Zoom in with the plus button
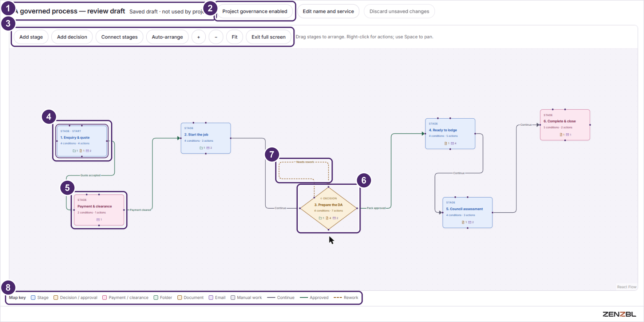The height and width of the screenshot is (322, 644). pos(198,37)
